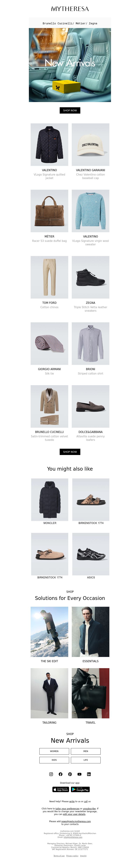Open the unsubscribe link
The height and width of the screenshot is (868, 140).
(89, 808)
